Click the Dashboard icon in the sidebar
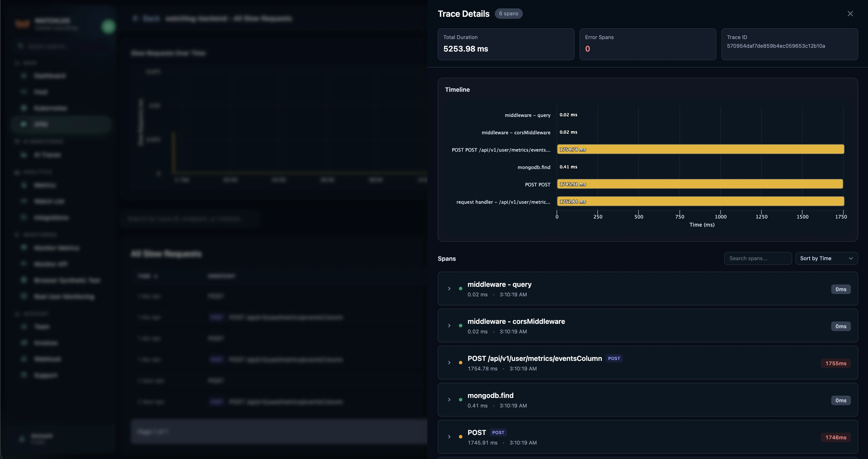868x459 pixels. coord(23,76)
